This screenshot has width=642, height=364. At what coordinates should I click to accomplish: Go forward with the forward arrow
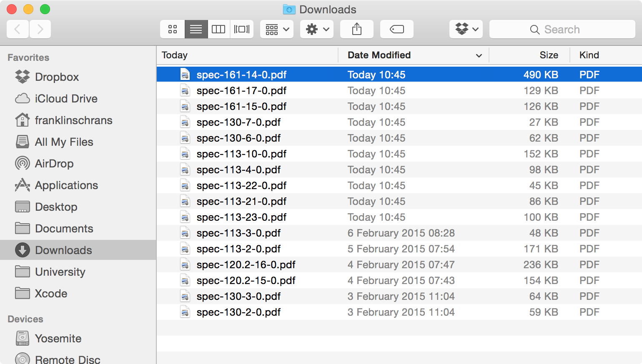pos(40,29)
